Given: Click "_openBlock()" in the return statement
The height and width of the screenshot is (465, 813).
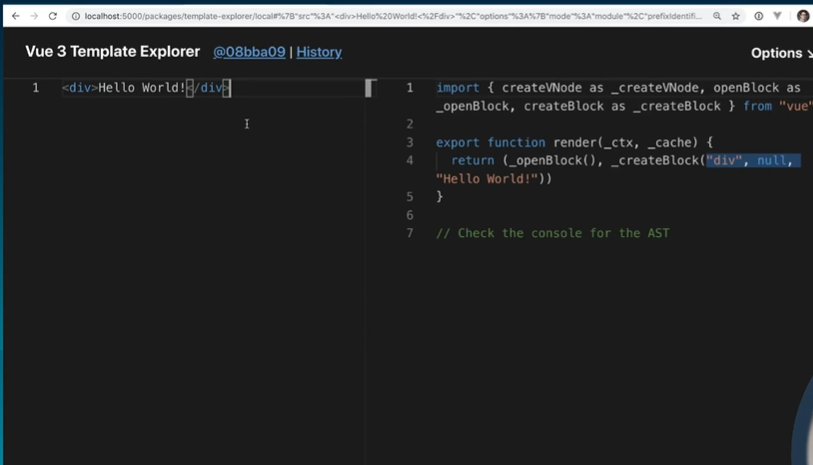Looking at the screenshot, I should (553, 160).
